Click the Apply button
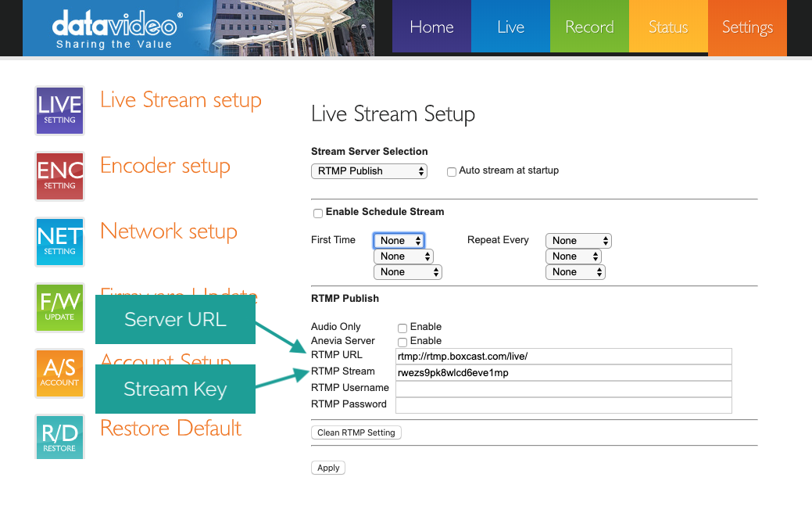The width and height of the screenshot is (812, 513). pyautogui.click(x=328, y=468)
